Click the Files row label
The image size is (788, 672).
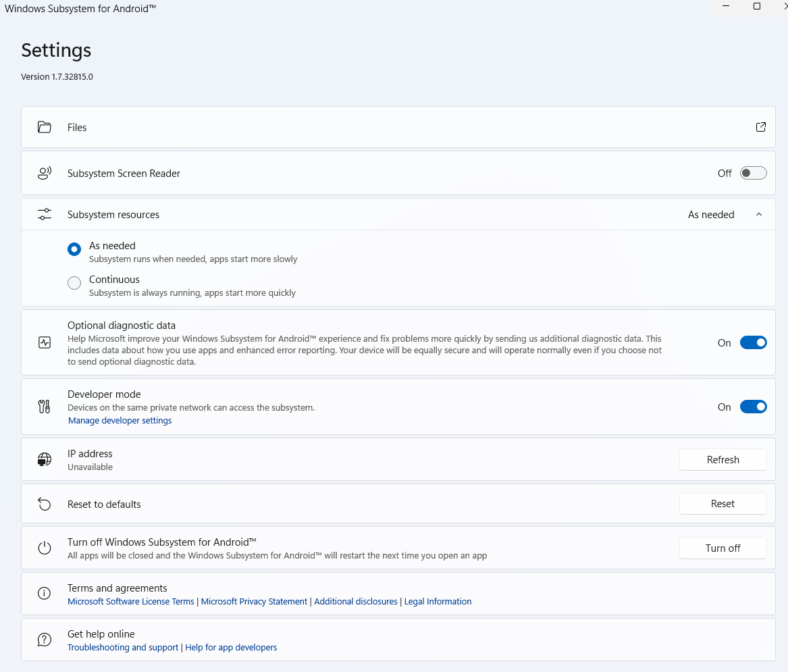coord(77,128)
